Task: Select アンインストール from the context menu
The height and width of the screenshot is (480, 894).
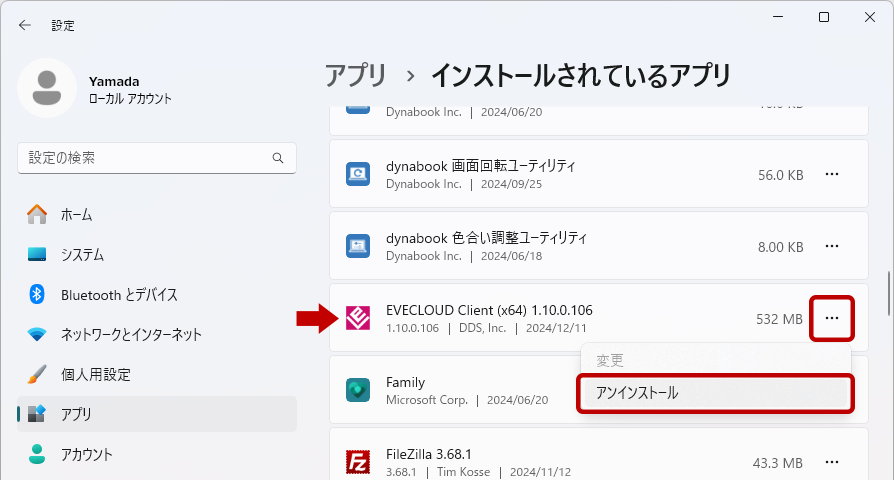Action: 715,393
